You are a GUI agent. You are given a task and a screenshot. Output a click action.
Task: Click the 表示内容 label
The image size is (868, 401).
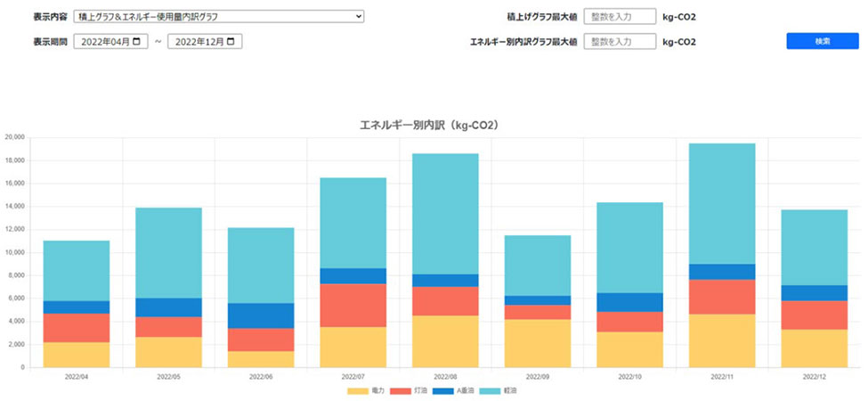(50, 17)
